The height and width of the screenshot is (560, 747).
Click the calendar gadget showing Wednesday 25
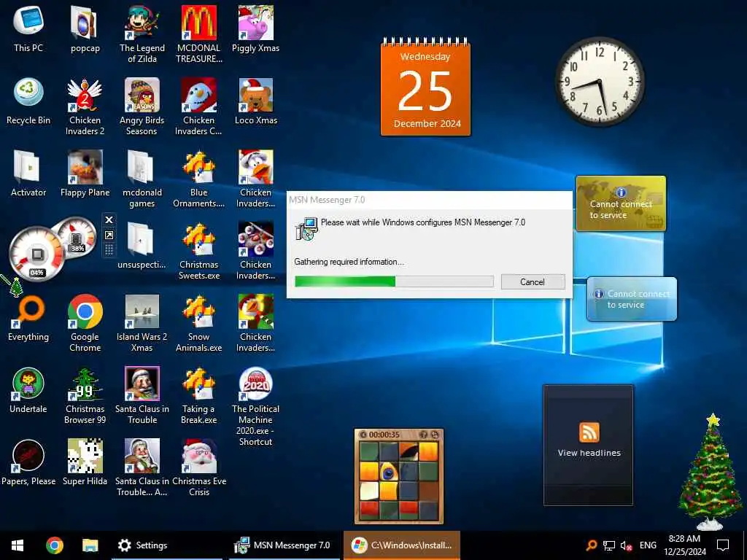425,87
